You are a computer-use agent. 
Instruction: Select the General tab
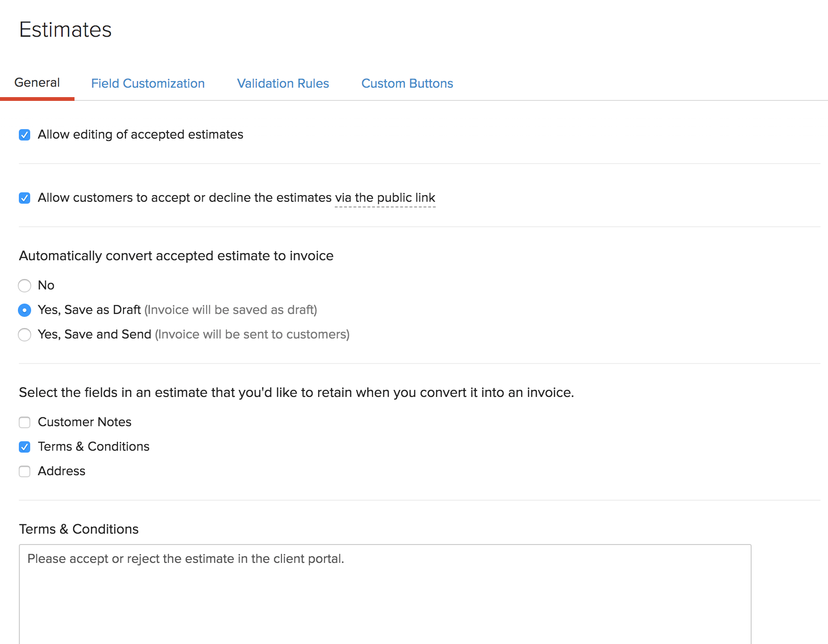tap(37, 83)
